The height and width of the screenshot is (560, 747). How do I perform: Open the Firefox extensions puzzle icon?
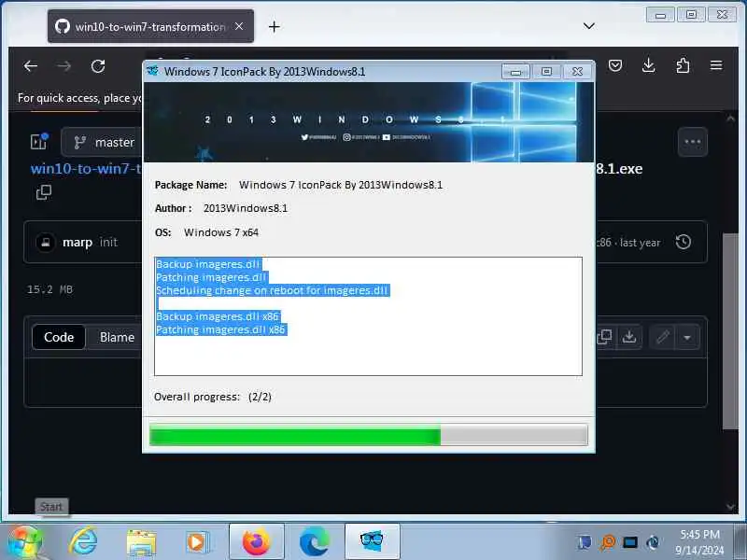pyautogui.click(x=683, y=65)
